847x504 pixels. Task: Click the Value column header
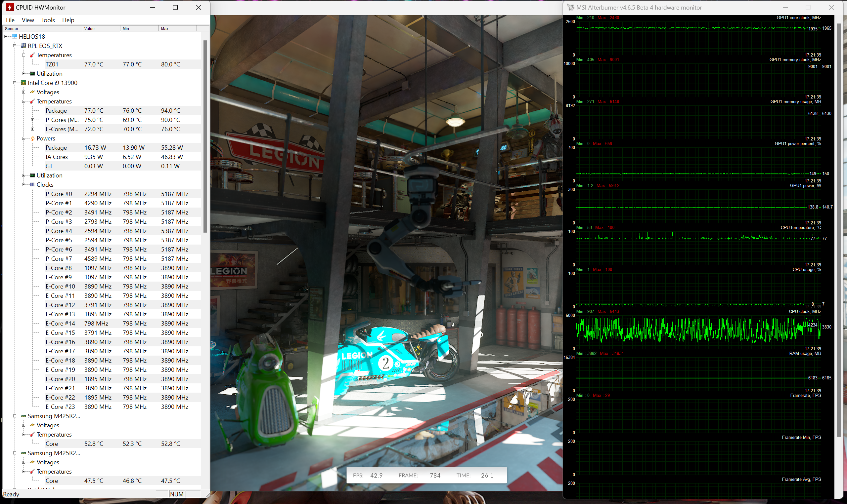(101, 28)
